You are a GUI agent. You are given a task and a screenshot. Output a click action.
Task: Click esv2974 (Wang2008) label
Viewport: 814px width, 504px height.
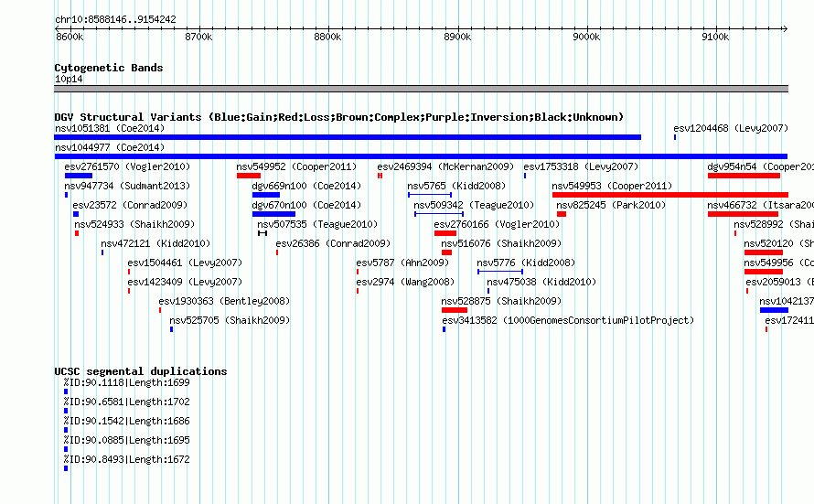point(405,282)
